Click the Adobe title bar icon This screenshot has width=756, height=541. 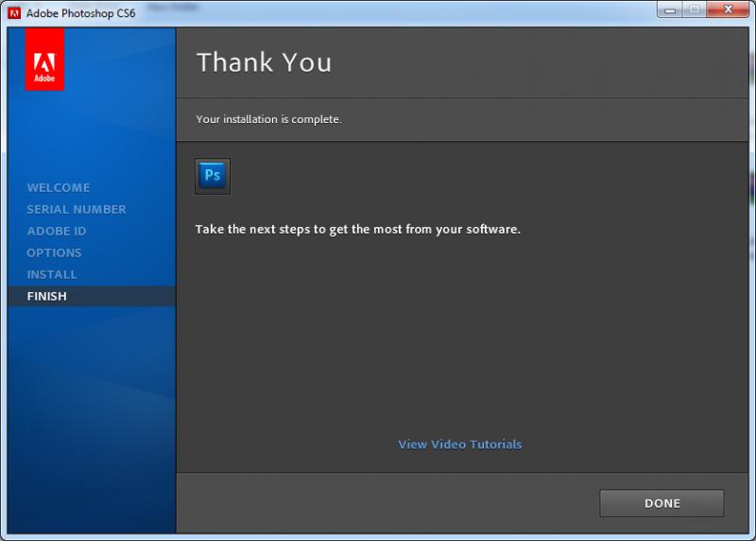14,13
